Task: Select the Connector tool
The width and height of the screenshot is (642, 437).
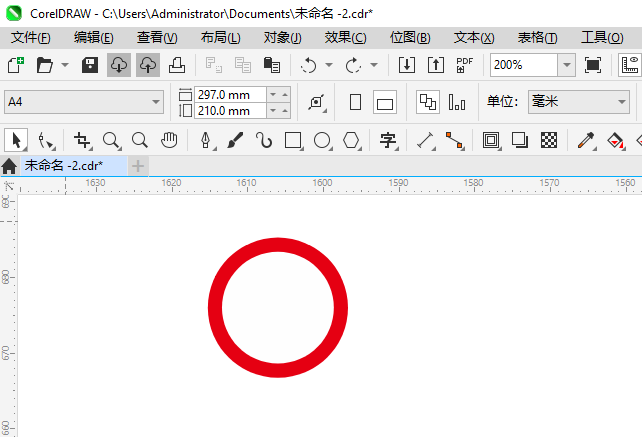Action: pos(454,140)
